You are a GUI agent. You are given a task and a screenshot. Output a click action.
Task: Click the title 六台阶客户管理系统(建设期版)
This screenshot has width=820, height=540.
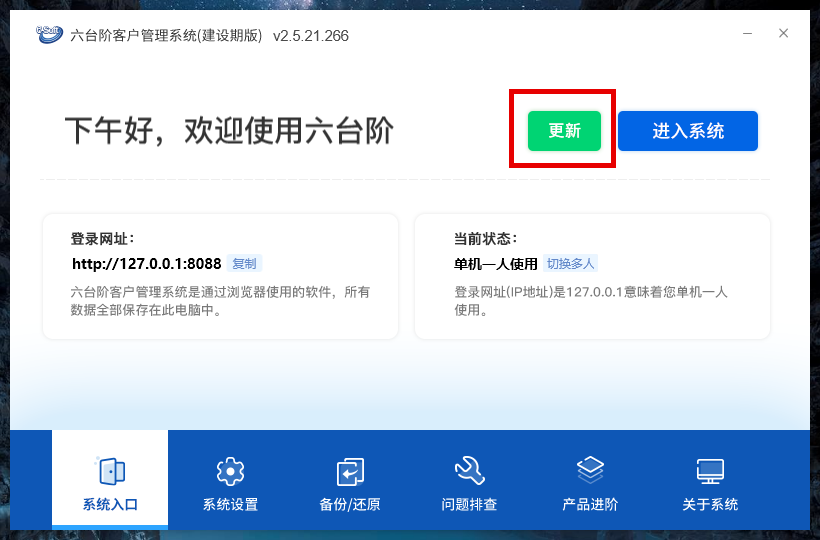coord(166,36)
